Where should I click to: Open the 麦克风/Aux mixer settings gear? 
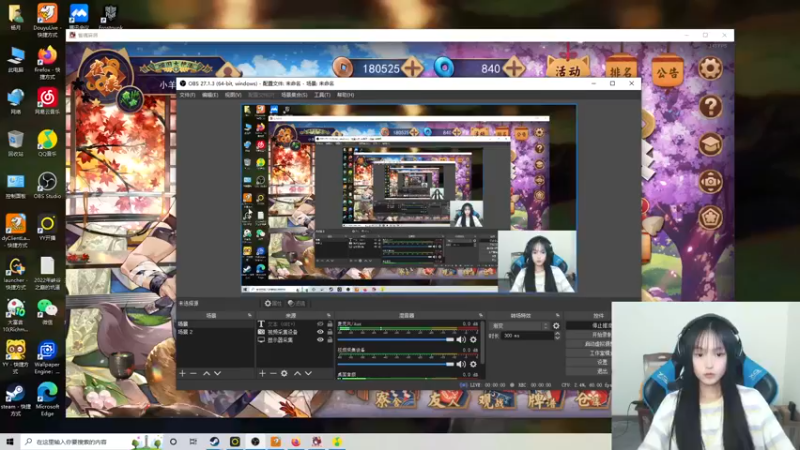[x=473, y=340]
